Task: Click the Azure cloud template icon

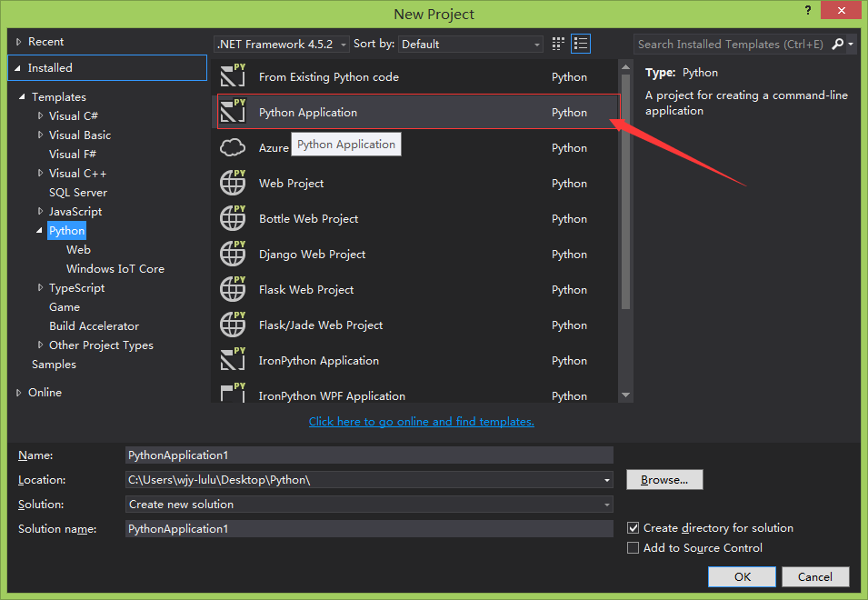Action: coord(233,147)
